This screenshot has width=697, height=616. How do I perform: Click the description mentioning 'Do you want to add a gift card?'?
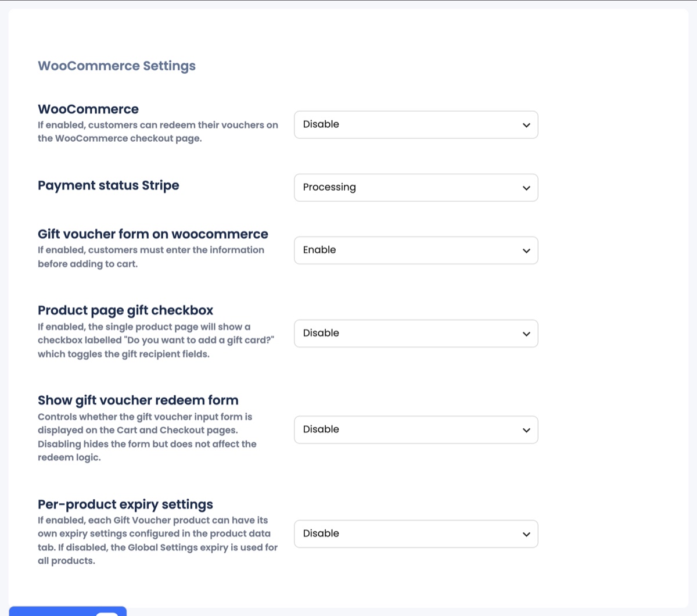tap(156, 341)
